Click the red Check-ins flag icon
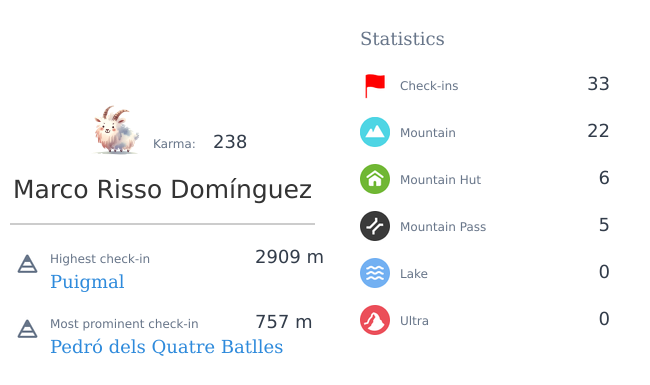Screen dimensions: 650x385 point(375,86)
